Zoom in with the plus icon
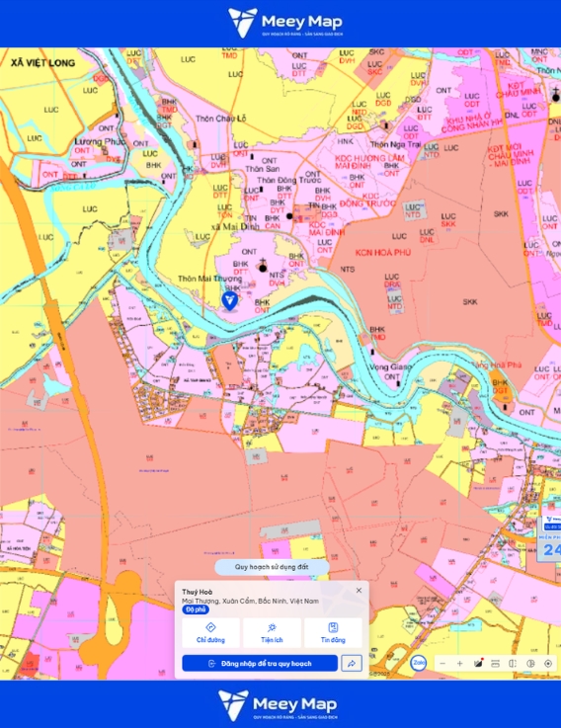Screen dimensions: 561x728 click(459, 664)
